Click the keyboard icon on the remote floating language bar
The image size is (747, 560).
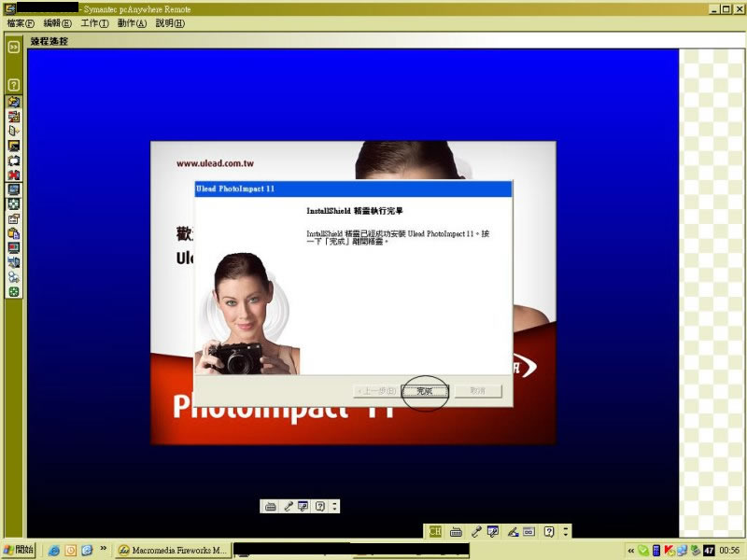tap(270, 506)
